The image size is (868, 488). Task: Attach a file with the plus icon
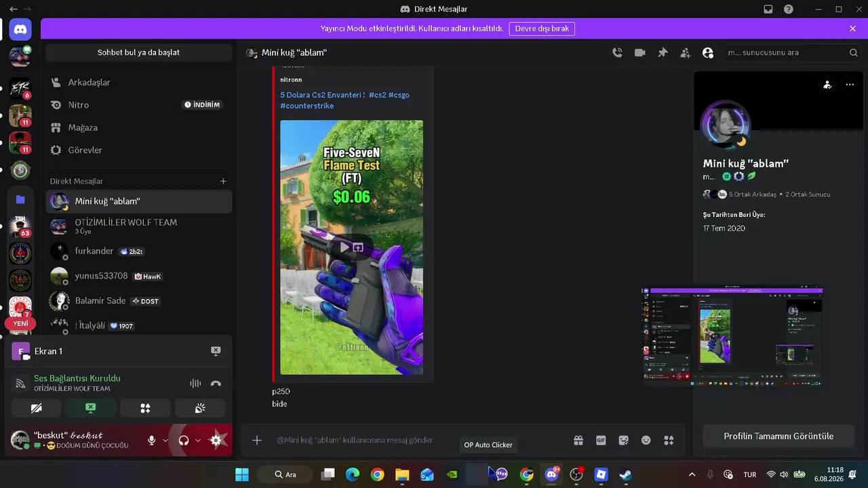point(257,441)
